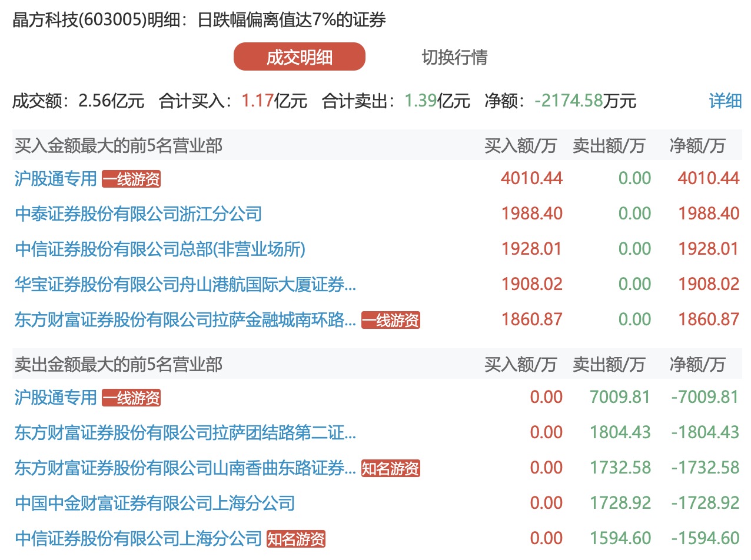Click the sell amount 1804.43

[x=620, y=432]
